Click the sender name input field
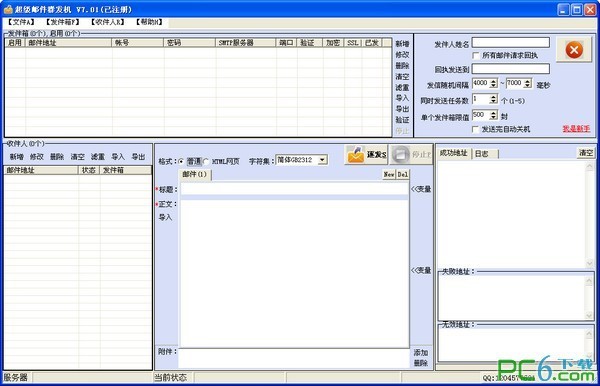Viewport: 600px width, 386px height. click(x=511, y=42)
